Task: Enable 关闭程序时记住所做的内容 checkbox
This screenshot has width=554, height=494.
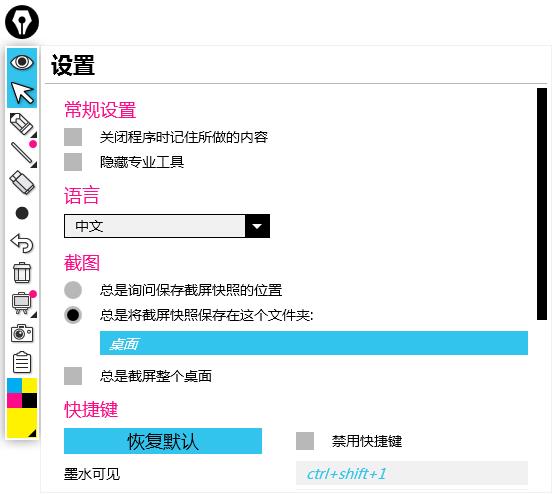Action: pyautogui.click(x=73, y=137)
